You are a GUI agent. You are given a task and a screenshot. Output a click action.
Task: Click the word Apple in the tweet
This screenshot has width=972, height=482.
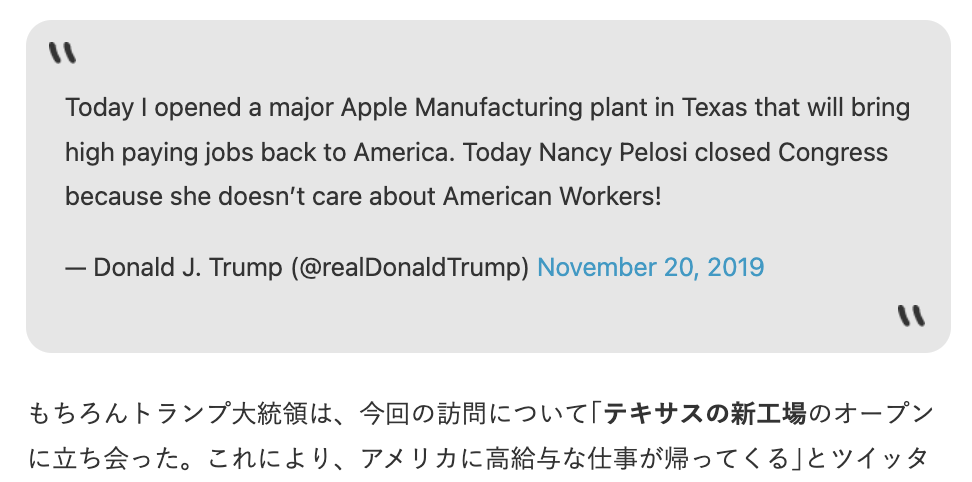[x=374, y=108]
